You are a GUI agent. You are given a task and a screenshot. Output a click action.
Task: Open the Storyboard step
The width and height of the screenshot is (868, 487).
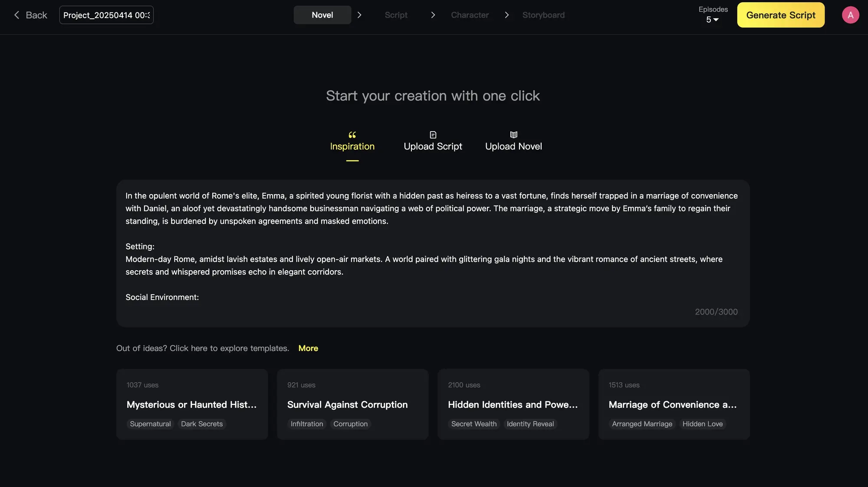[543, 15]
